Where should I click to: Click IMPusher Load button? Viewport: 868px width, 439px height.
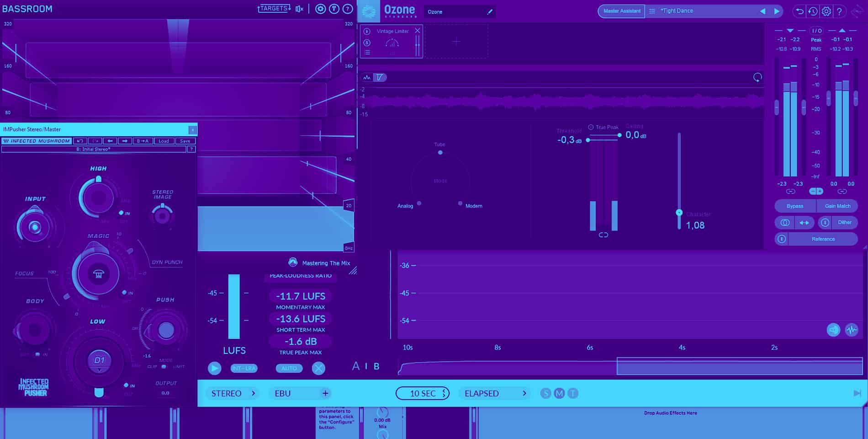(164, 141)
